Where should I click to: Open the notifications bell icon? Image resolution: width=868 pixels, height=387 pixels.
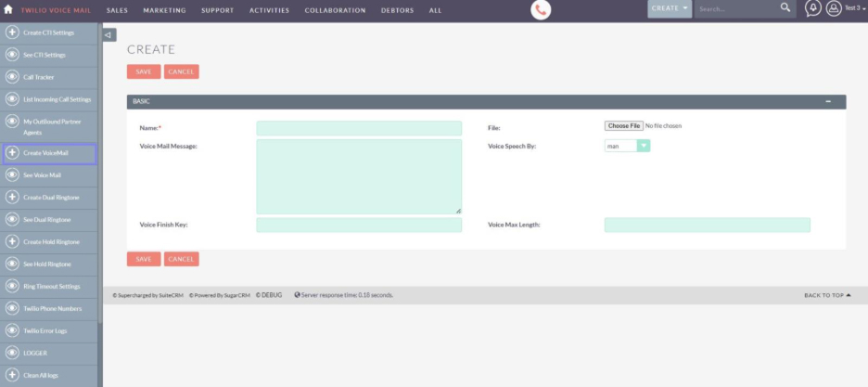[813, 9]
